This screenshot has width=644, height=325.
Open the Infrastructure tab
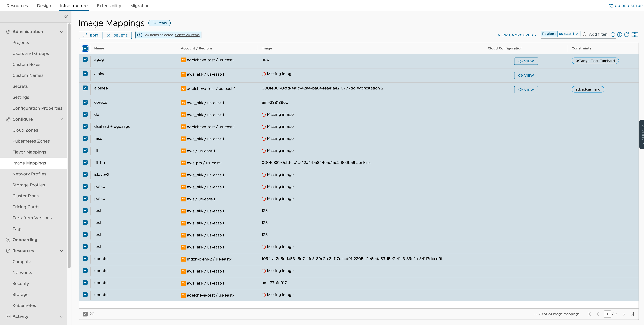pos(74,5)
